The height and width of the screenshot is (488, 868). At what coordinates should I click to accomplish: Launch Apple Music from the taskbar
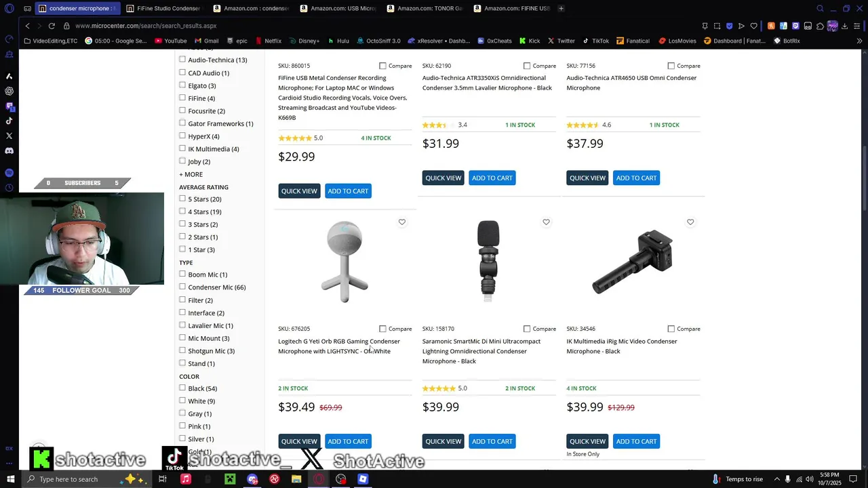tap(185, 479)
